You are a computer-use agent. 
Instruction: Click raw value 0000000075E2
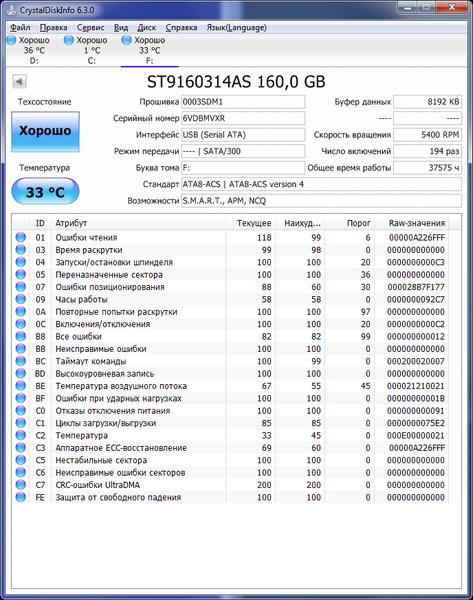416,423
